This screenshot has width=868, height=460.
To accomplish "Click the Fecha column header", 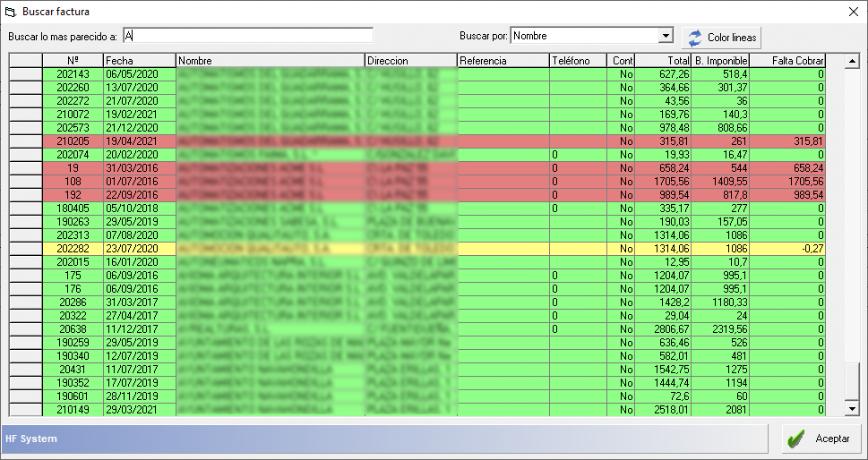I will (139, 60).
